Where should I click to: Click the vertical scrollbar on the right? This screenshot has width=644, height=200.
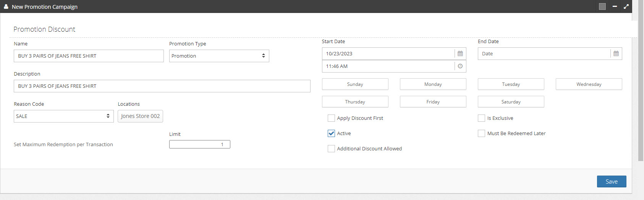pos(641,80)
